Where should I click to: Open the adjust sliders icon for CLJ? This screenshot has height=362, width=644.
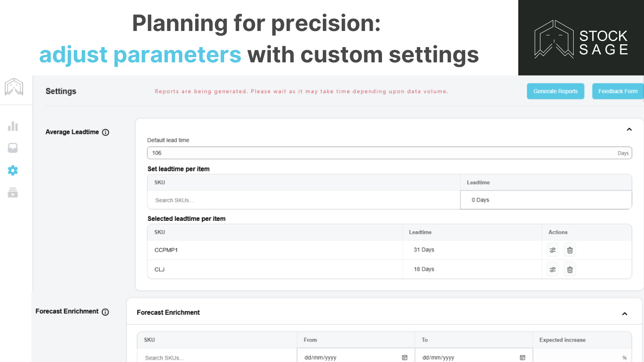click(x=552, y=269)
